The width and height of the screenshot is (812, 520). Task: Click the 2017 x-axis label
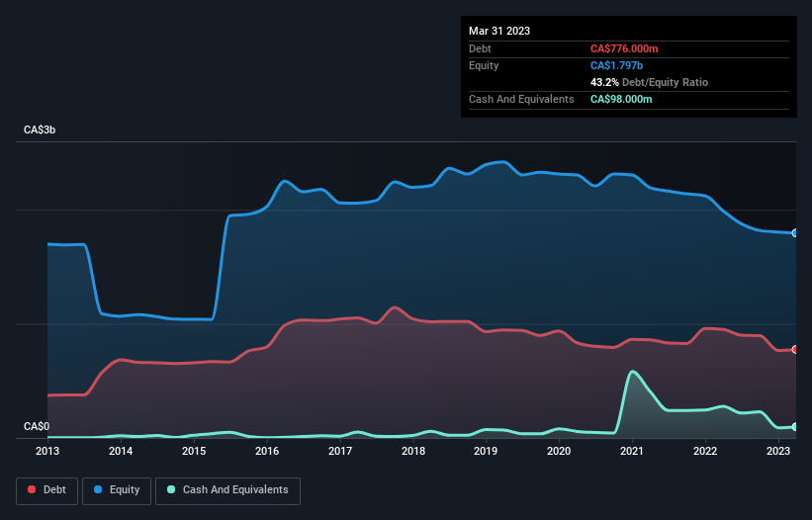(x=340, y=451)
